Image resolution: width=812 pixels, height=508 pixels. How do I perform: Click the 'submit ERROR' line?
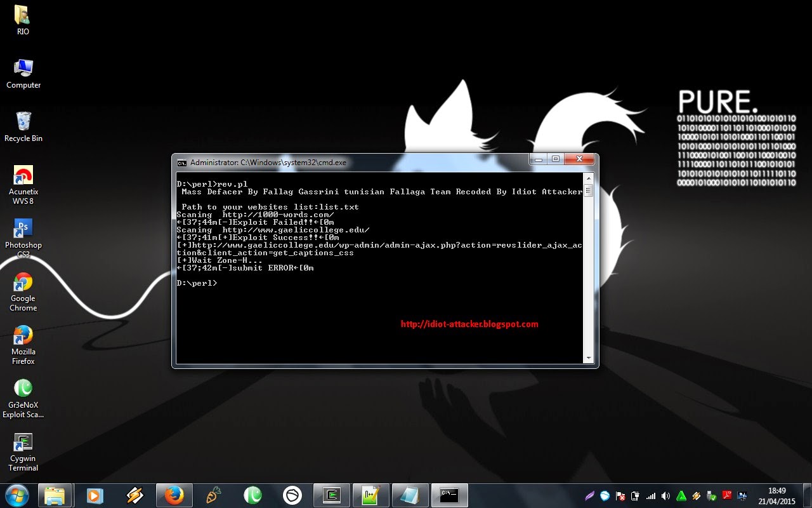point(245,268)
